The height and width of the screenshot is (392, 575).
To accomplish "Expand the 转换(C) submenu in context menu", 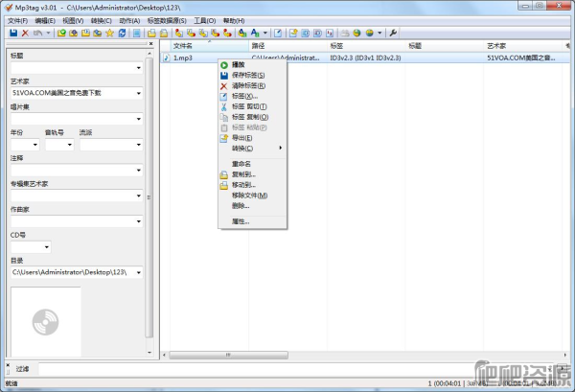I will pyautogui.click(x=252, y=149).
